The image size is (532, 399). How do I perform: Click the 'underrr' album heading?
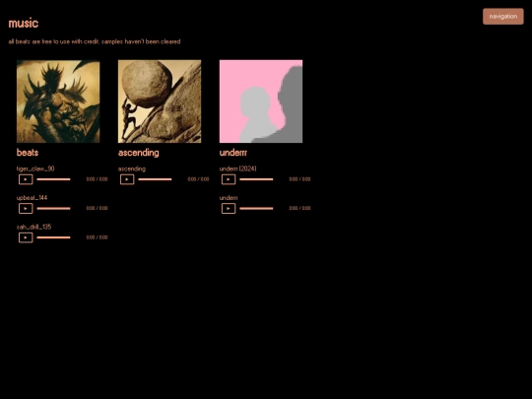pyautogui.click(x=233, y=153)
